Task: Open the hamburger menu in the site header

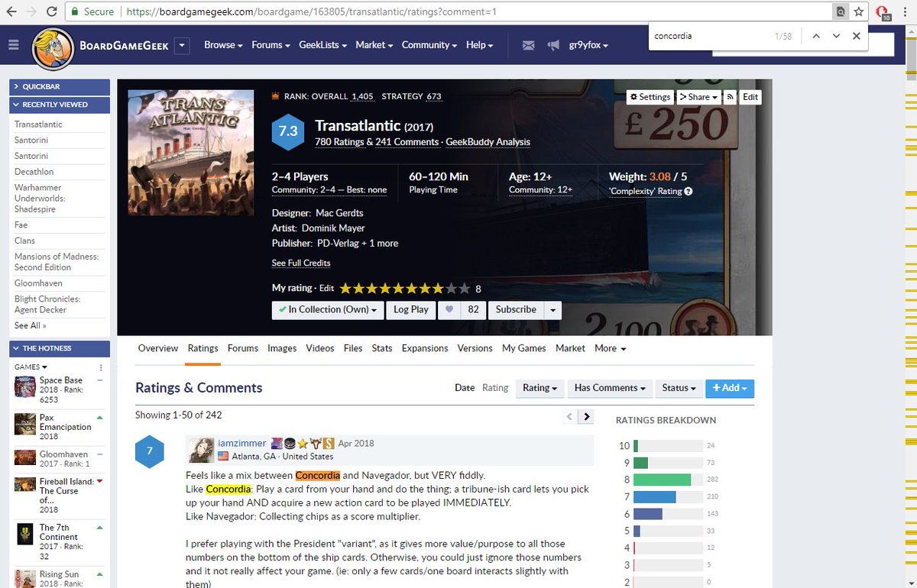Action: point(13,45)
